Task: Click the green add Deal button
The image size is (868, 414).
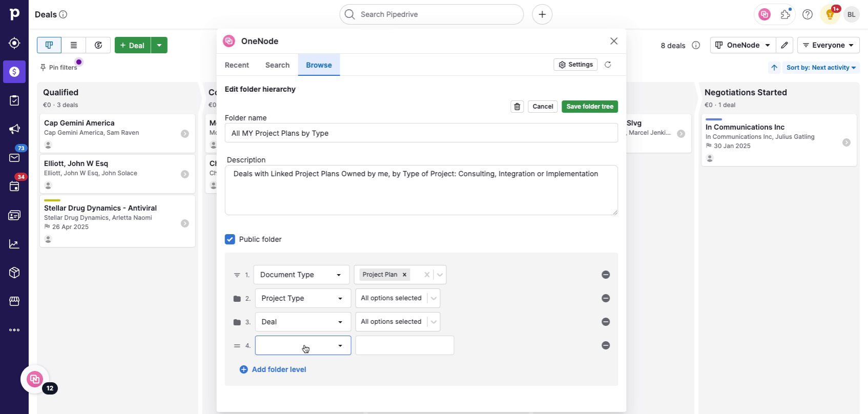Action: (133, 45)
